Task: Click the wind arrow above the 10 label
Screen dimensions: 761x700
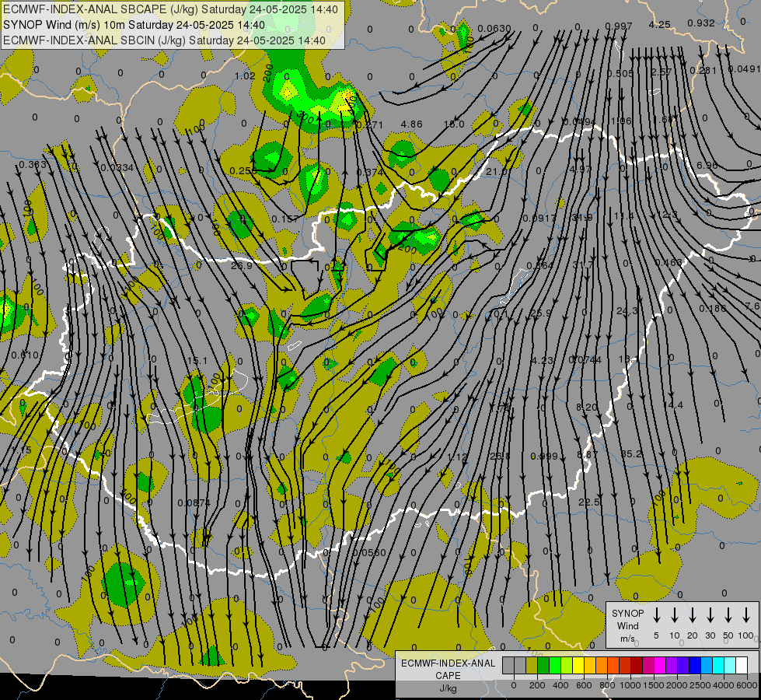Action: pyautogui.click(x=674, y=615)
